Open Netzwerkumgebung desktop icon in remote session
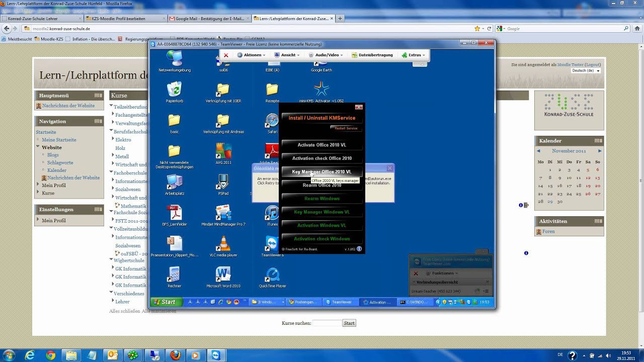 click(x=174, y=59)
